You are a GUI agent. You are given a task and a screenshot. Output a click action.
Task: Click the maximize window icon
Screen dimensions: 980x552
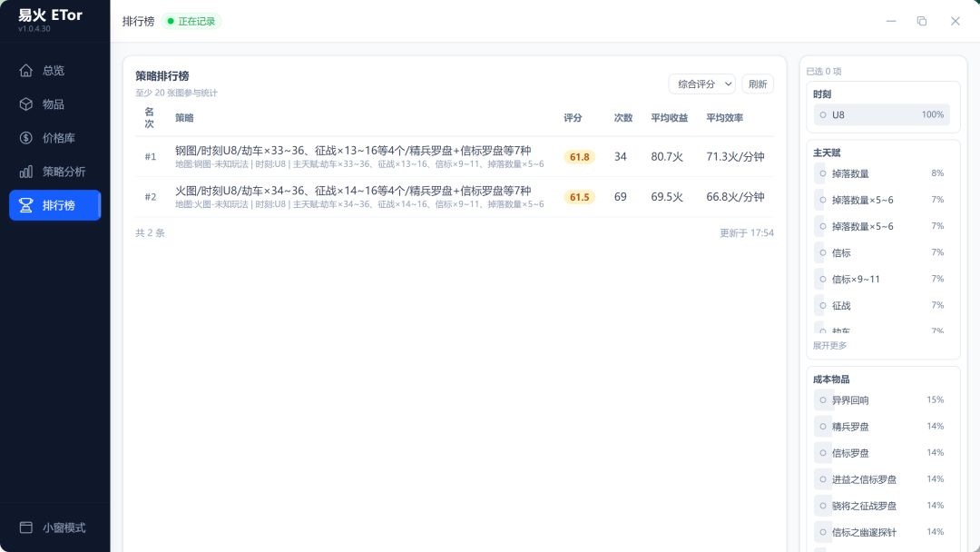click(x=922, y=21)
